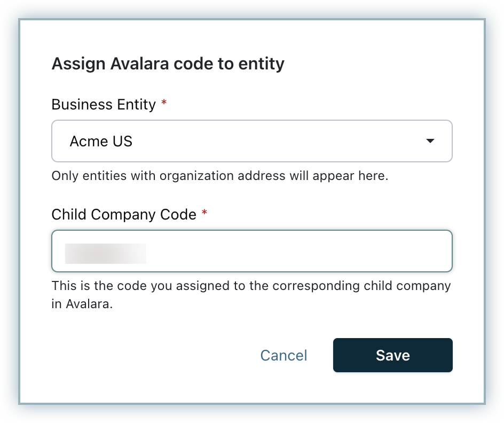This screenshot has height=423, width=504.
Task: Click the red asterisk beside Business Entity
Action: point(164,103)
